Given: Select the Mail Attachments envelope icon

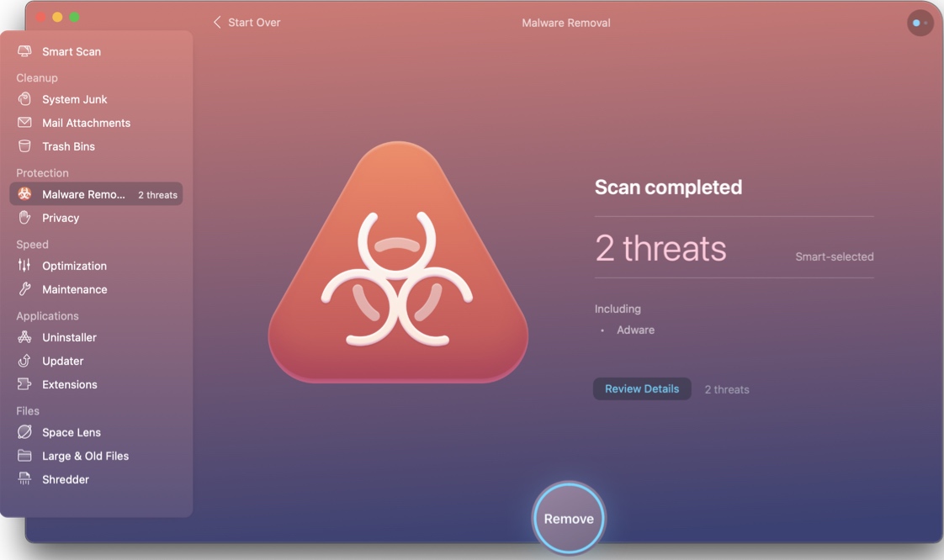Looking at the screenshot, I should tap(24, 122).
